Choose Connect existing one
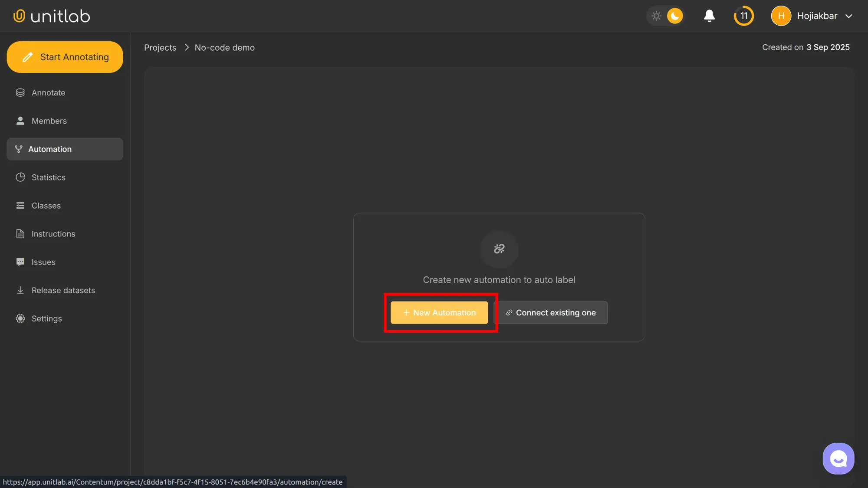868x488 pixels. tap(552, 312)
